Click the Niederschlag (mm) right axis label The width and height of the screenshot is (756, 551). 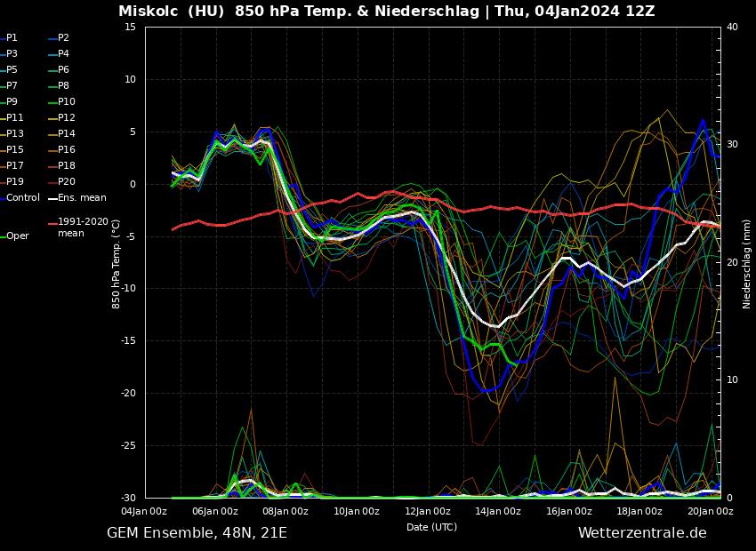click(747, 264)
